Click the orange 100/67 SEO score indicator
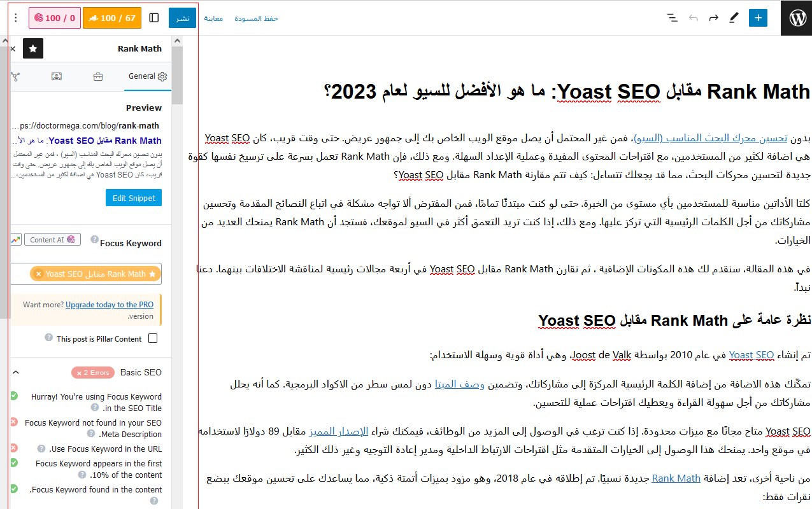Image resolution: width=812 pixels, height=509 pixels. pyautogui.click(x=112, y=17)
